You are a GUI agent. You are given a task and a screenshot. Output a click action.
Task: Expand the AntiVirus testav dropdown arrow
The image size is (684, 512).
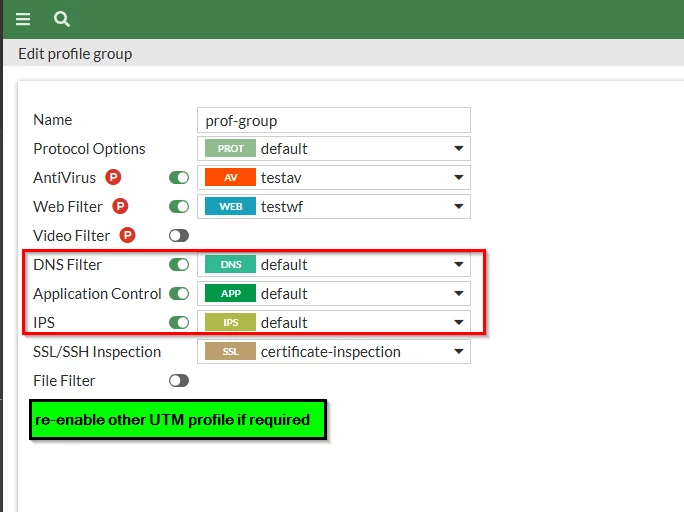point(458,177)
